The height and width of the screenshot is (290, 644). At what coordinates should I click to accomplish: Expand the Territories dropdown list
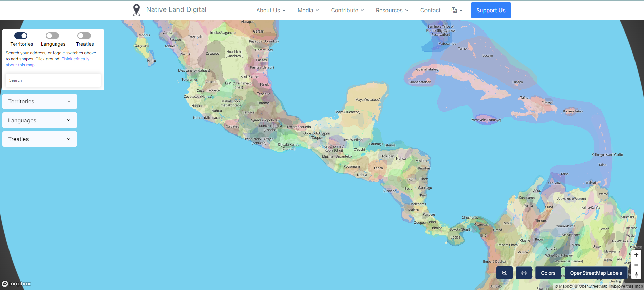pos(40,101)
